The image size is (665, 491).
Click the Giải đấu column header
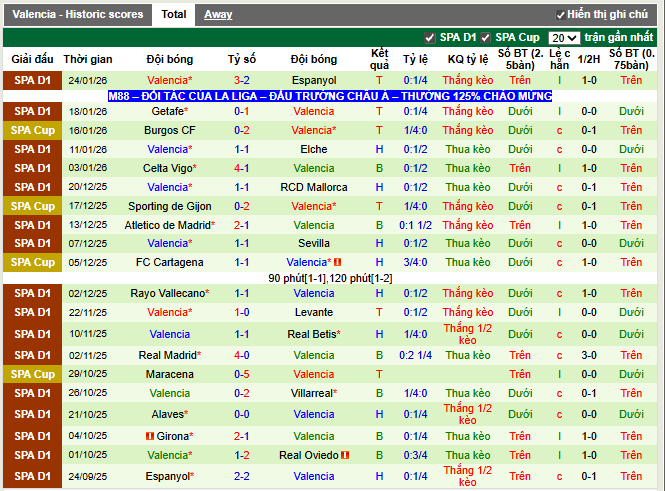coord(33,59)
